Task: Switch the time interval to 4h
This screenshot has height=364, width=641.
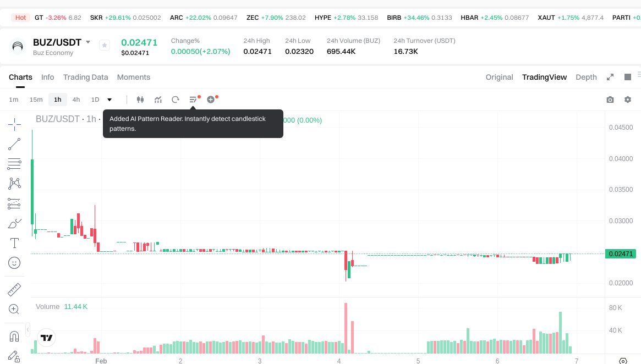Action: click(76, 100)
